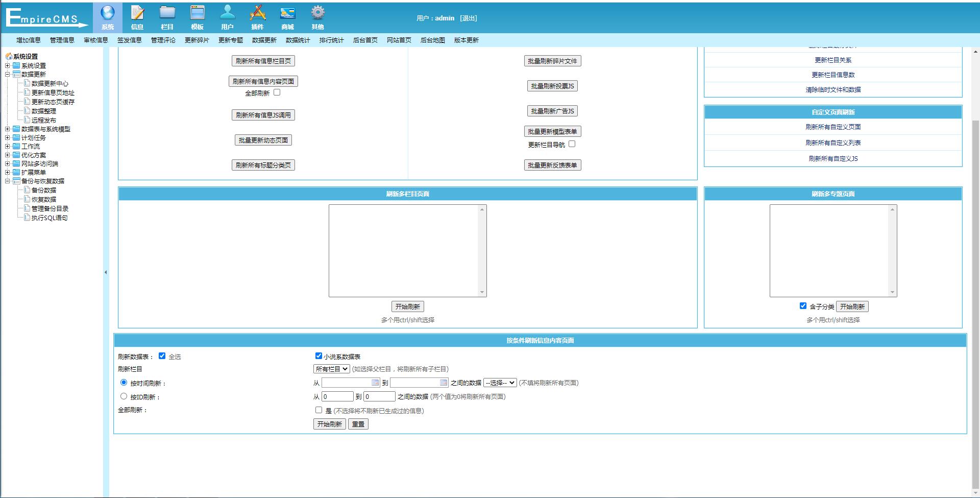Open the 栏目 folder icon
The image size is (980, 498).
[x=167, y=13]
